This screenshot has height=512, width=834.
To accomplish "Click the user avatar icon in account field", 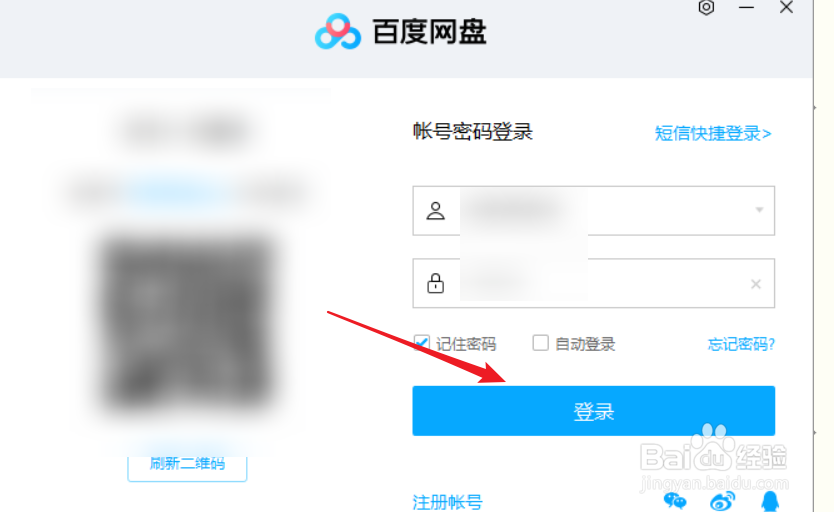I will coord(435,211).
